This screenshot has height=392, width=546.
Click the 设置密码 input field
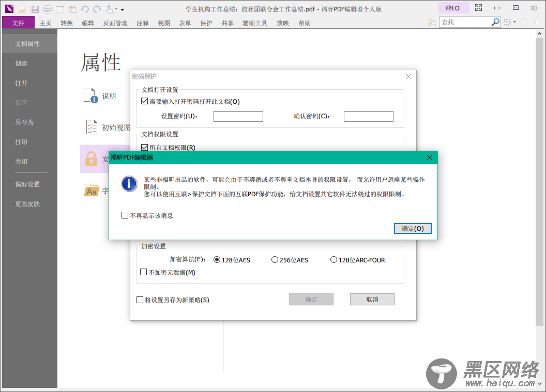tap(238, 116)
